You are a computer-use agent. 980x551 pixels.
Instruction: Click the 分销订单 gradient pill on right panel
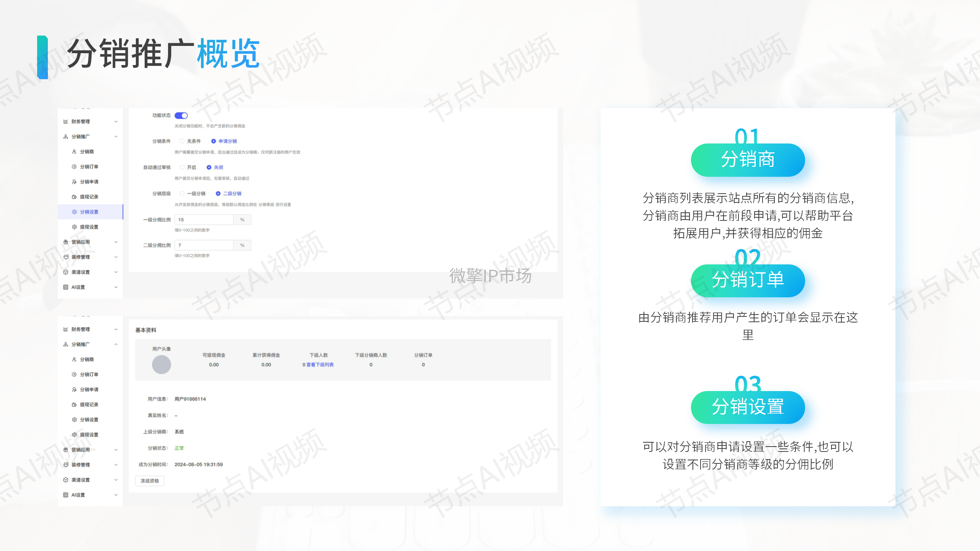point(748,280)
